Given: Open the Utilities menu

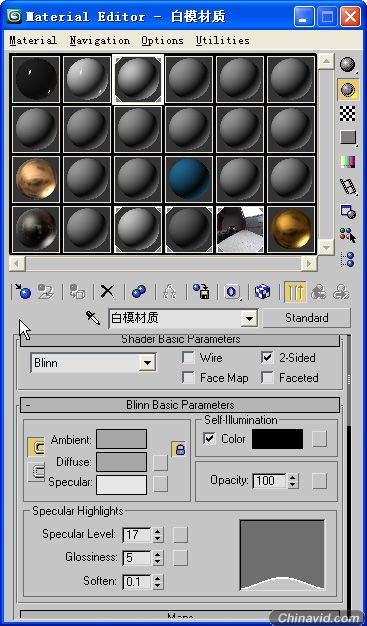Looking at the screenshot, I should pos(222,40).
